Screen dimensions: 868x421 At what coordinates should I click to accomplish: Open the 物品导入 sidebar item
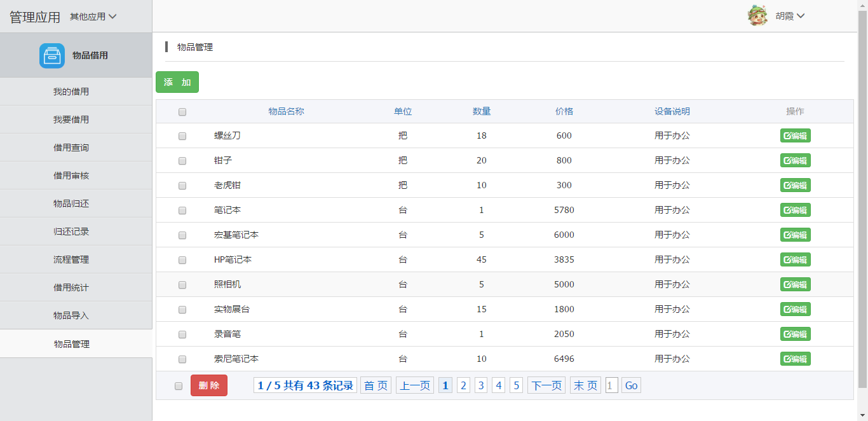click(x=71, y=315)
